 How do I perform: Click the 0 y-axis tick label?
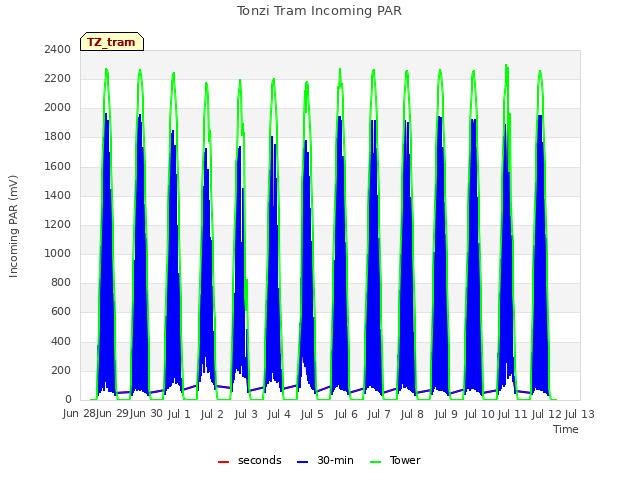(x=68, y=400)
